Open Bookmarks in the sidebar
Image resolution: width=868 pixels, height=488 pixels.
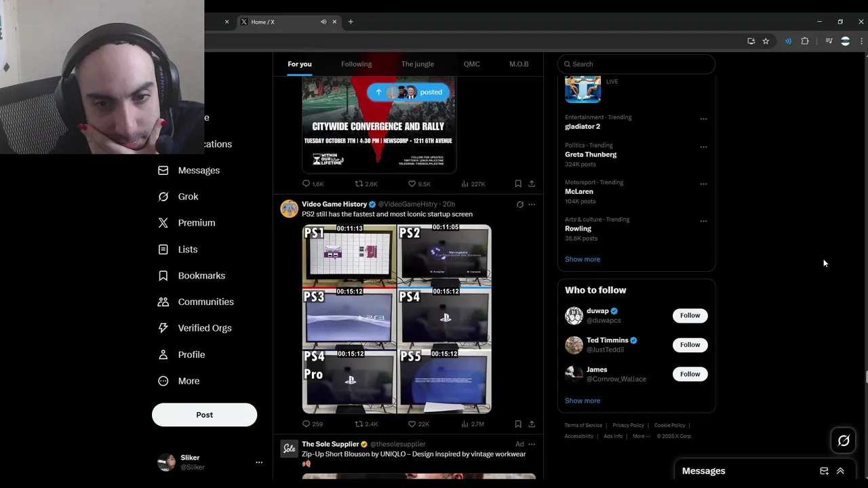coord(191,276)
